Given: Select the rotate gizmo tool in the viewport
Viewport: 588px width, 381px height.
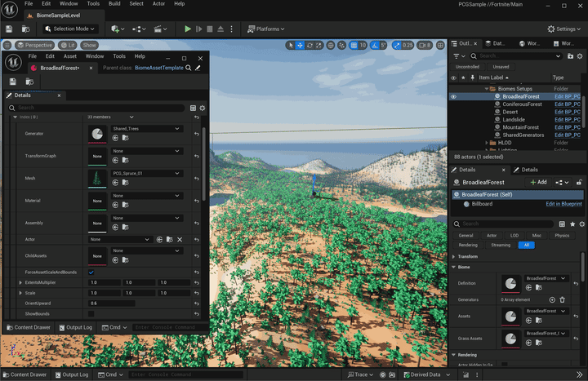Looking at the screenshot, I should [310, 46].
